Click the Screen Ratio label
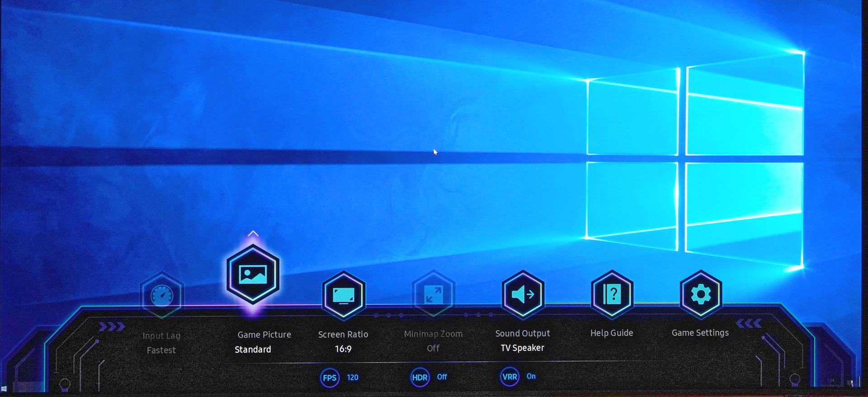This screenshot has height=397, width=868. 343,335
